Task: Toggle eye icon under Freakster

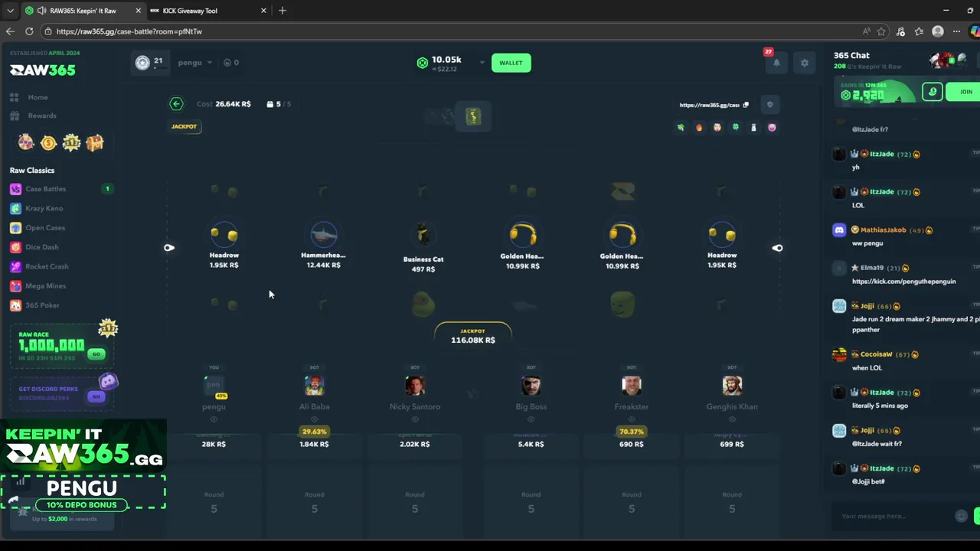Action: click(x=632, y=419)
